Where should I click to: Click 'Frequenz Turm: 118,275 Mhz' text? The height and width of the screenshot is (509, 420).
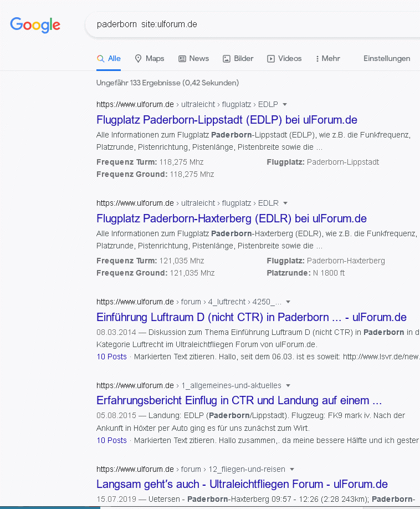[150, 162]
